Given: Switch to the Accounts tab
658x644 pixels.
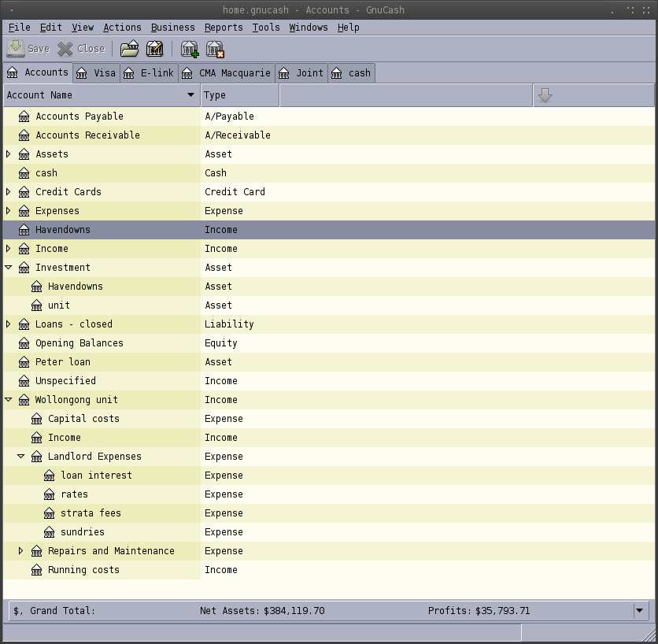Looking at the screenshot, I should coord(38,72).
